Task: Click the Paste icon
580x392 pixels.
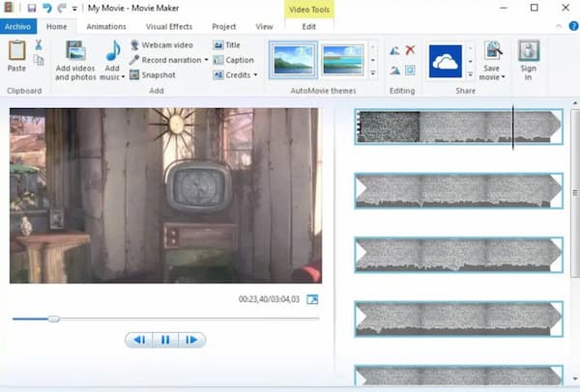Action: pos(17,50)
